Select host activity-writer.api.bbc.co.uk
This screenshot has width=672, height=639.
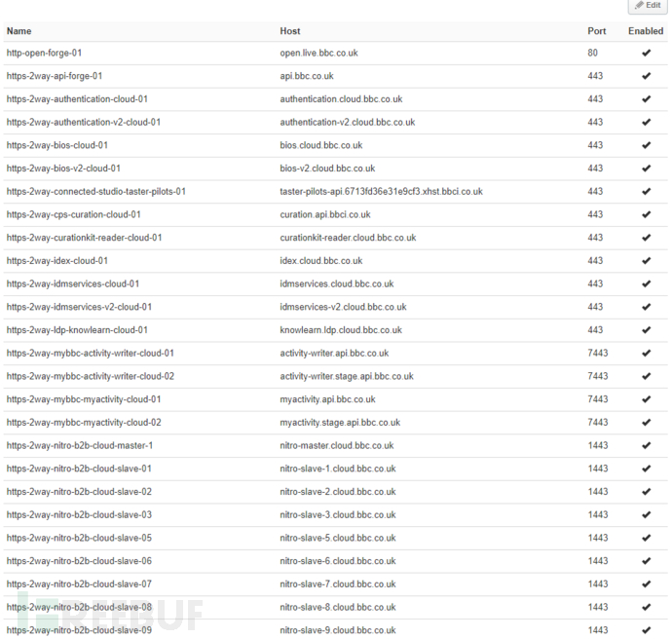click(x=334, y=354)
